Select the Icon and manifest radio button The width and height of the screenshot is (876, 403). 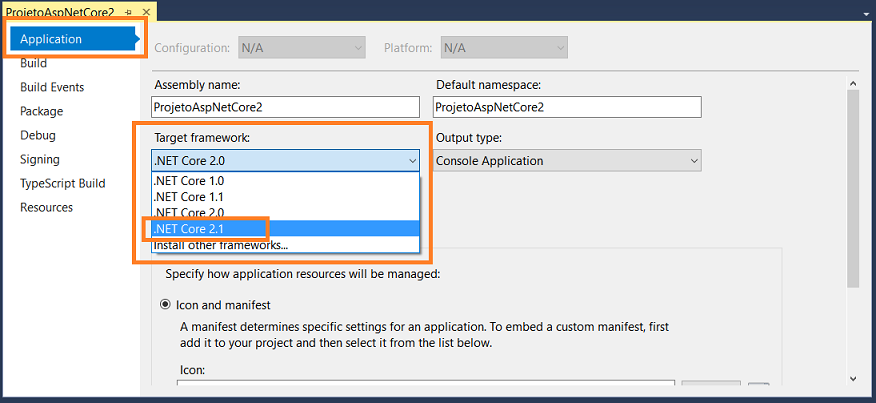(x=165, y=305)
